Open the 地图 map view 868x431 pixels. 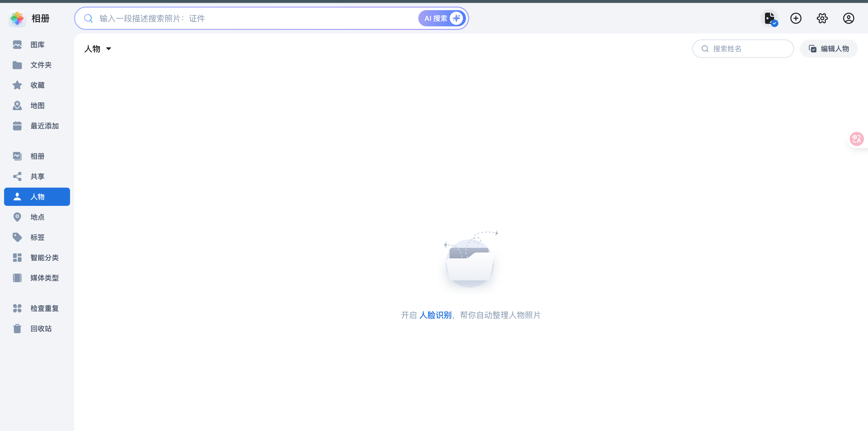tap(37, 105)
